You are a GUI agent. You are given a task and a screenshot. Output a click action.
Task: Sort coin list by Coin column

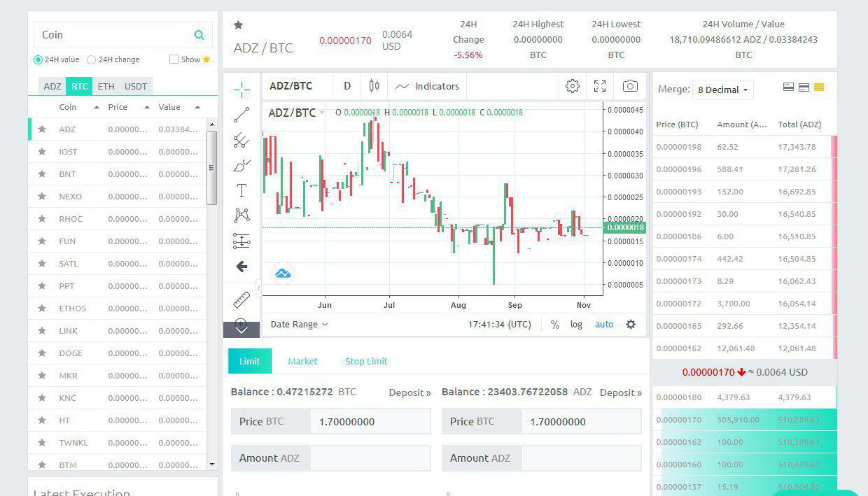point(78,107)
